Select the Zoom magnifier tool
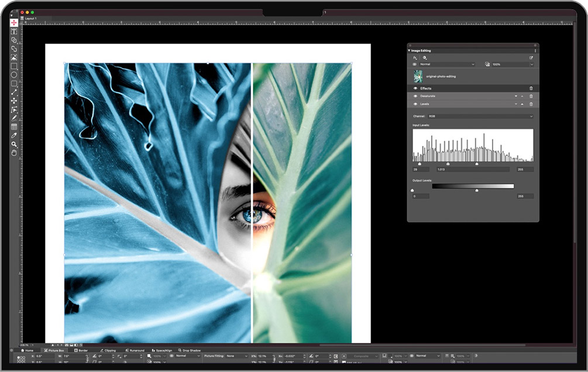 (x=14, y=144)
